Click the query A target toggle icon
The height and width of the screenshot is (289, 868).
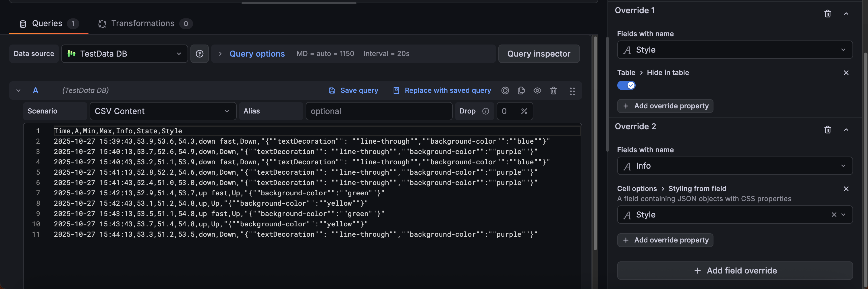point(505,90)
